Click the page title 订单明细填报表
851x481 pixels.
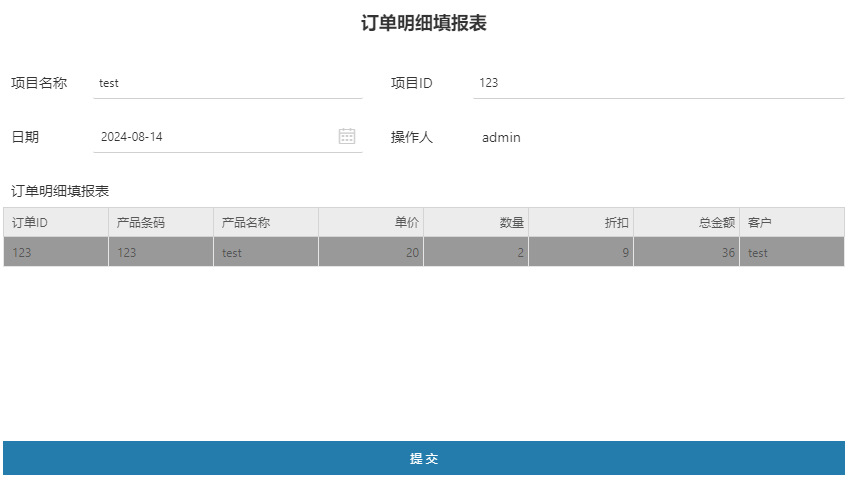click(424, 23)
